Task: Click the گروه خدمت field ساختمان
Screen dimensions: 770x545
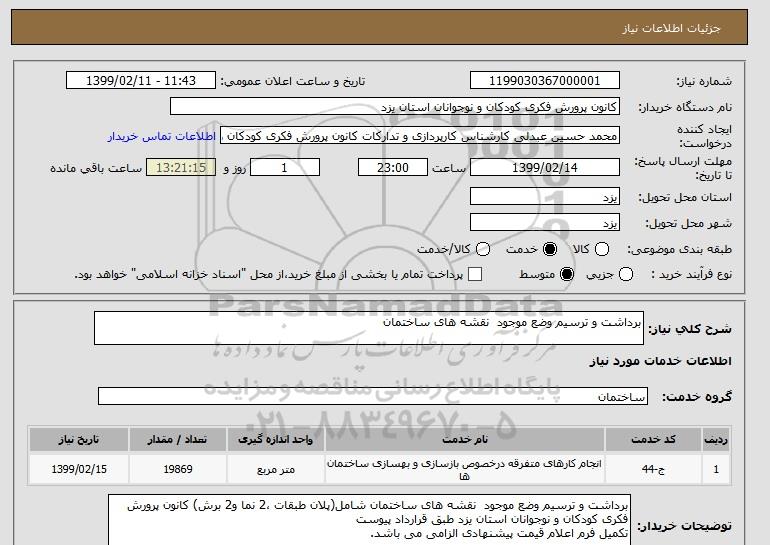Action: tap(373, 396)
